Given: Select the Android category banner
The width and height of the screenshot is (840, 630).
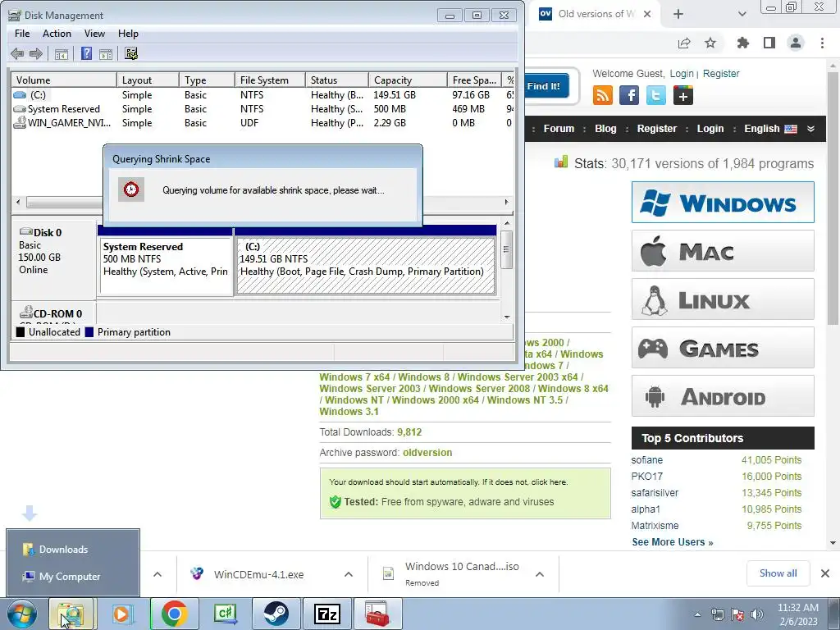Looking at the screenshot, I should pyautogui.click(x=723, y=396).
